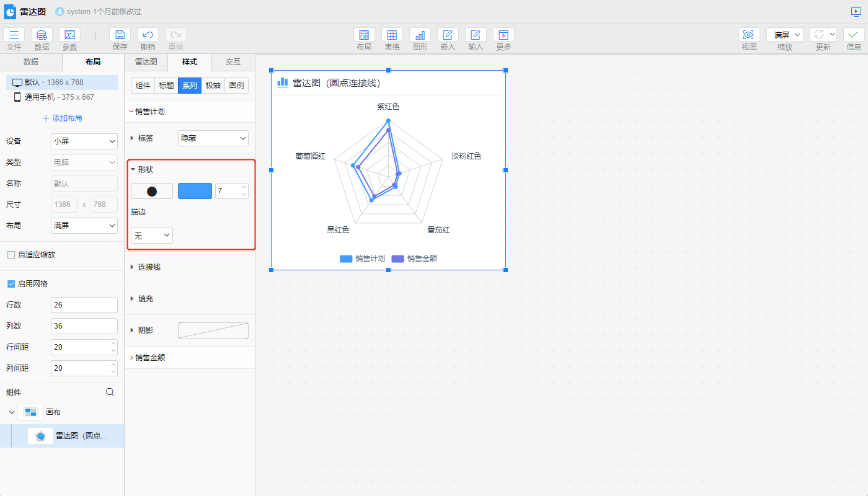The height and width of the screenshot is (496, 868).
Task: Click the Save (保存) toolbar icon
Action: 120,35
